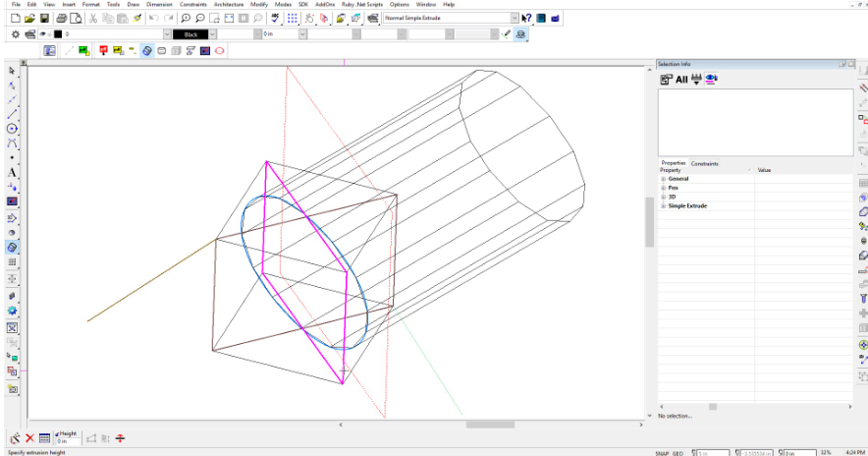Click the selection list icon left of All
Viewport: 868px width, 456px height.
pos(667,80)
